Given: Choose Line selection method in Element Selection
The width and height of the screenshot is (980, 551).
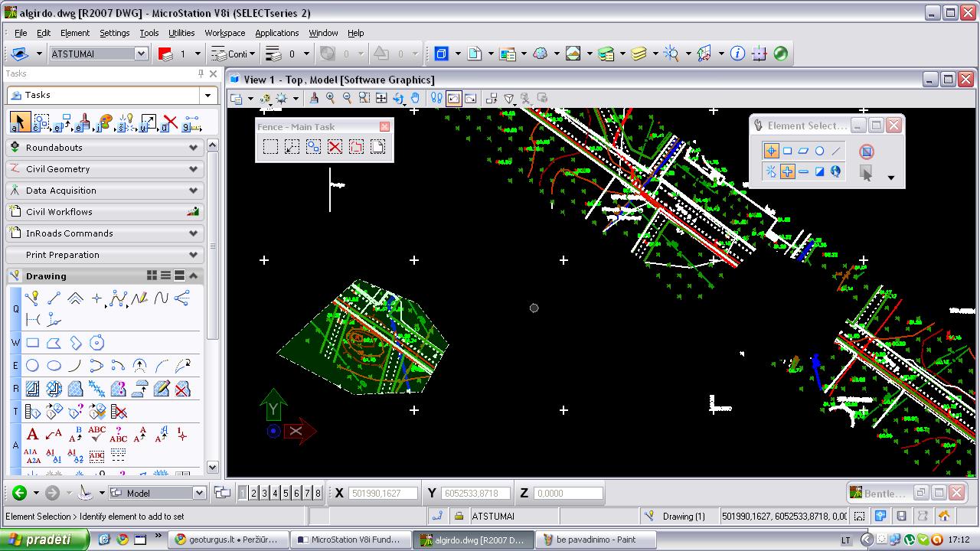Looking at the screenshot, I should pyautogui.click(x=835, y=151).
